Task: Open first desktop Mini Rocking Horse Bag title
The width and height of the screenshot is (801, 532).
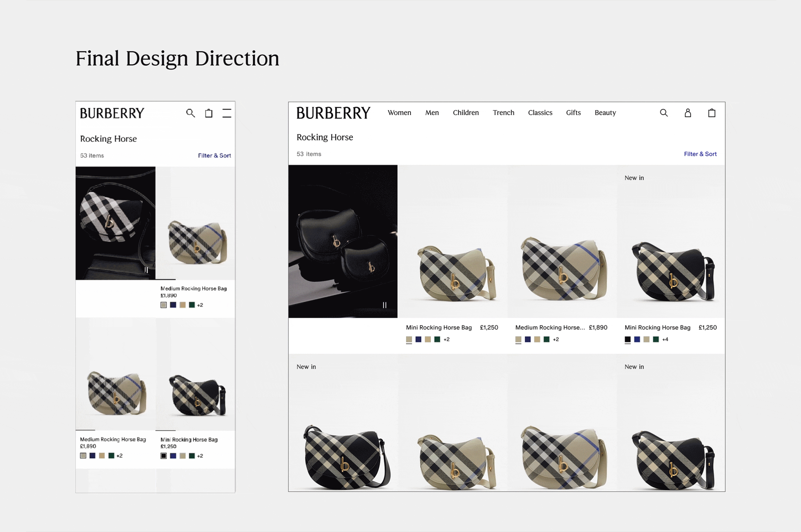Action: click(x=439, y=327)
